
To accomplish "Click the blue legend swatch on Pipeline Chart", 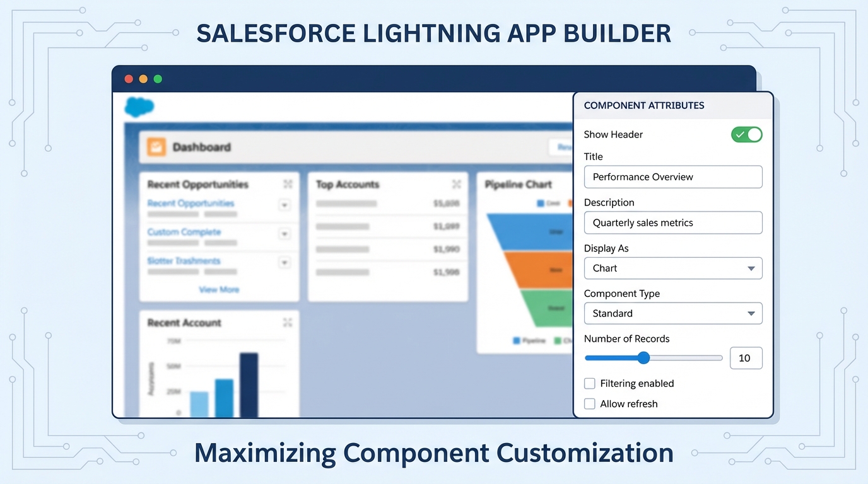I will tap(541, 203).
